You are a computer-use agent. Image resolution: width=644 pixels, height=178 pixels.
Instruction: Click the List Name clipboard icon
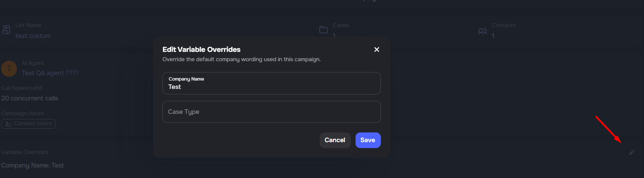[x=6, y=30]
